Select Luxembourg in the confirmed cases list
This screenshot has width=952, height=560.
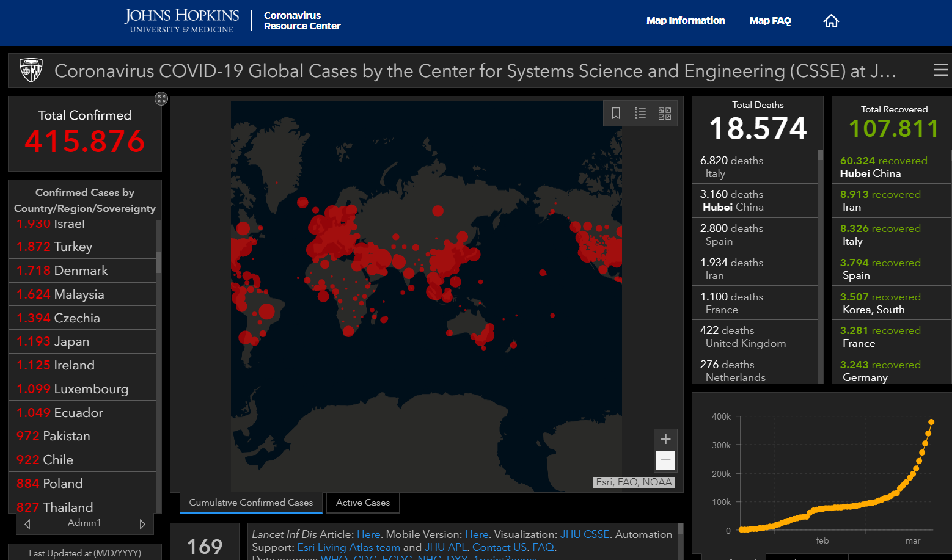(82, 389)
